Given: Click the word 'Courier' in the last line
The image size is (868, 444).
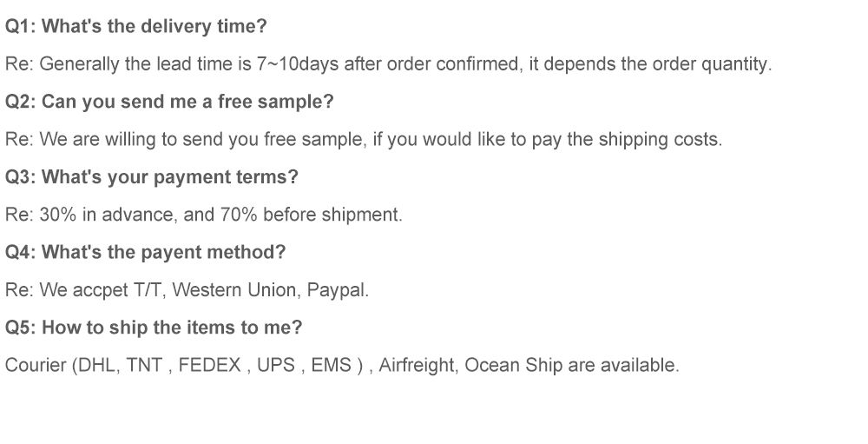Looking at the screenshot, I should pos(36,366).
